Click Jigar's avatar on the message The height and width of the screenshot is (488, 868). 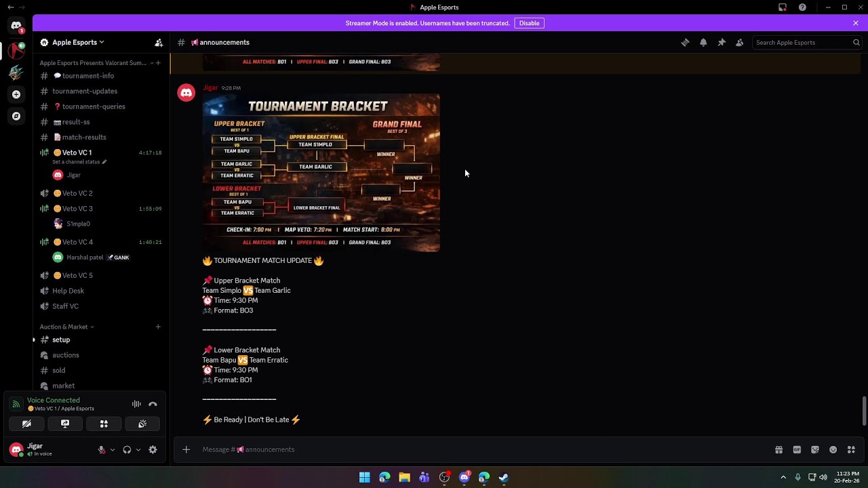point(186,93)
